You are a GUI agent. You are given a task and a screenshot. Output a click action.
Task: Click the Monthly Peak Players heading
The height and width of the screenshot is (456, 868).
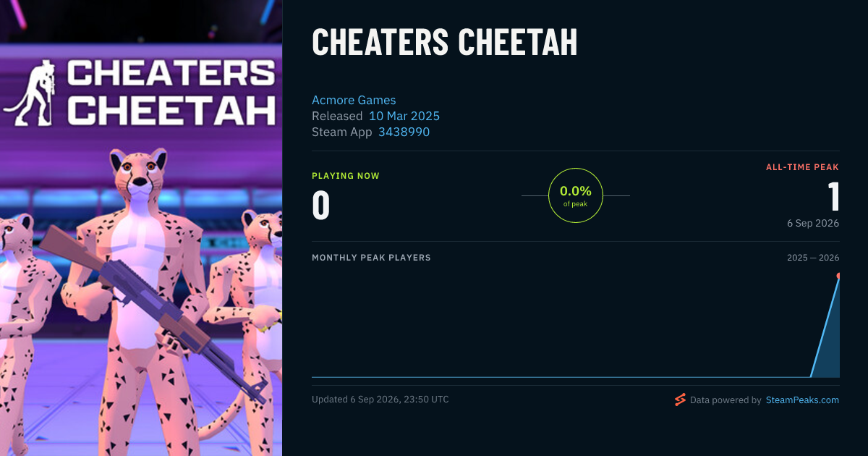[x=371, y=258]
